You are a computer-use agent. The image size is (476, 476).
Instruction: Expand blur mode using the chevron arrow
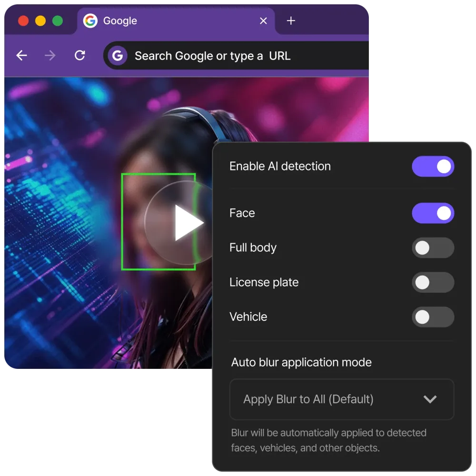pyautogui.click(x=430, y=399)
